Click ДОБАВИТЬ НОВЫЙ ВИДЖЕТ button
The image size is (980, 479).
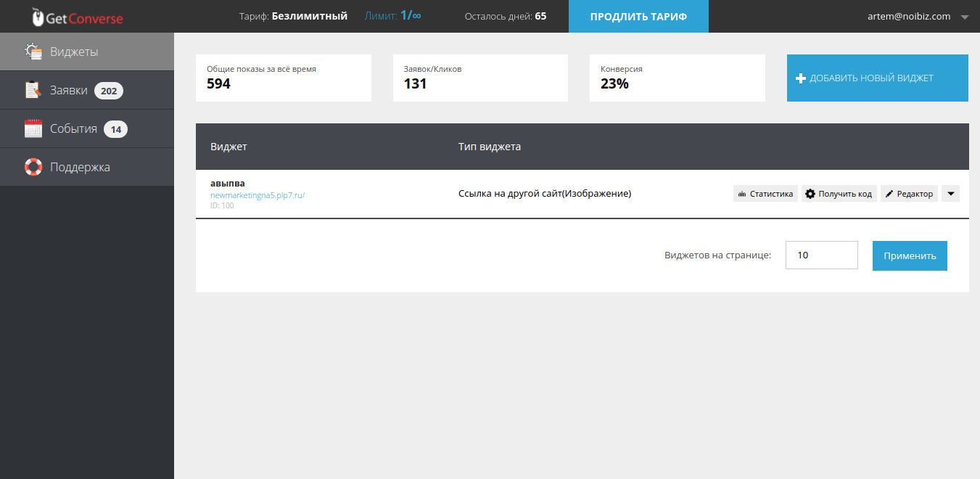pyautogui.click(x=878, y=78)
